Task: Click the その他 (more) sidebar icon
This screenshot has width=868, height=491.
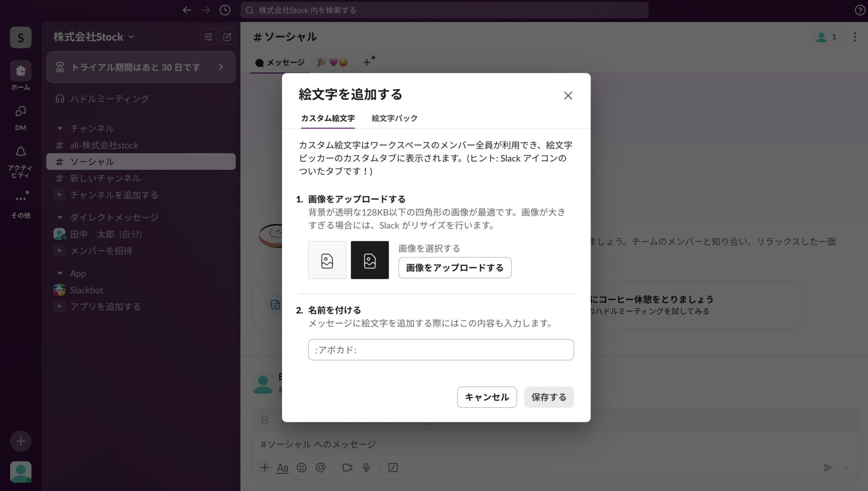Action: pos(20,197)
